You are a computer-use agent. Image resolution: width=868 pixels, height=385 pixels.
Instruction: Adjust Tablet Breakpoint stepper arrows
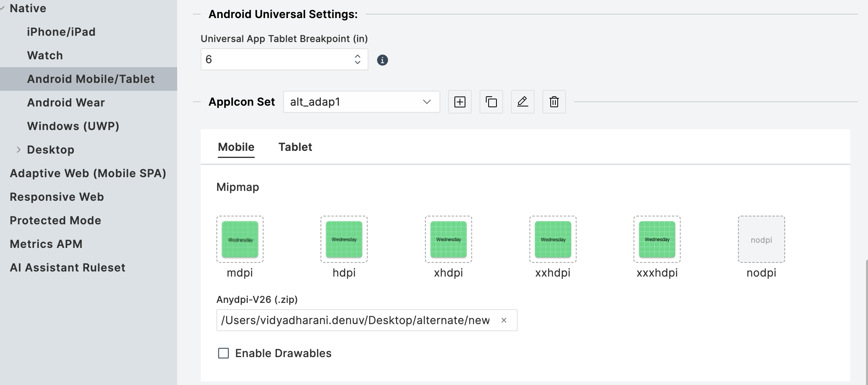pos(357,59)
